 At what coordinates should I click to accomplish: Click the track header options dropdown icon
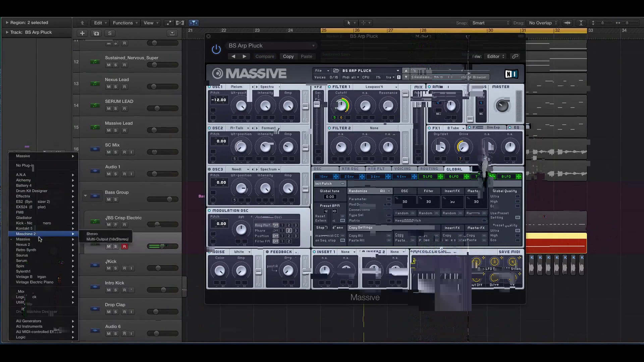point(172,33)
